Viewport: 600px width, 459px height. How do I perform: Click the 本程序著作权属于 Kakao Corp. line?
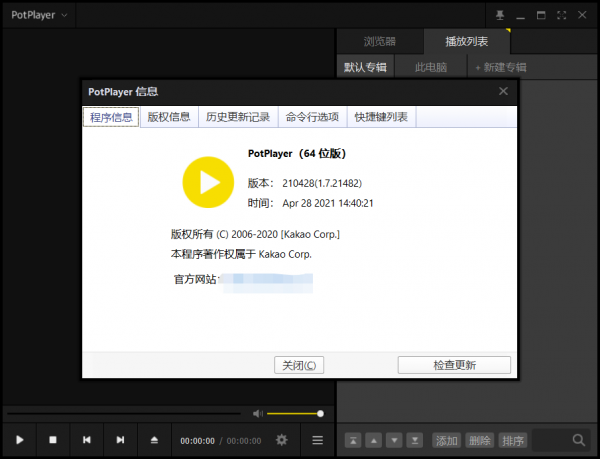click(241, 254)
